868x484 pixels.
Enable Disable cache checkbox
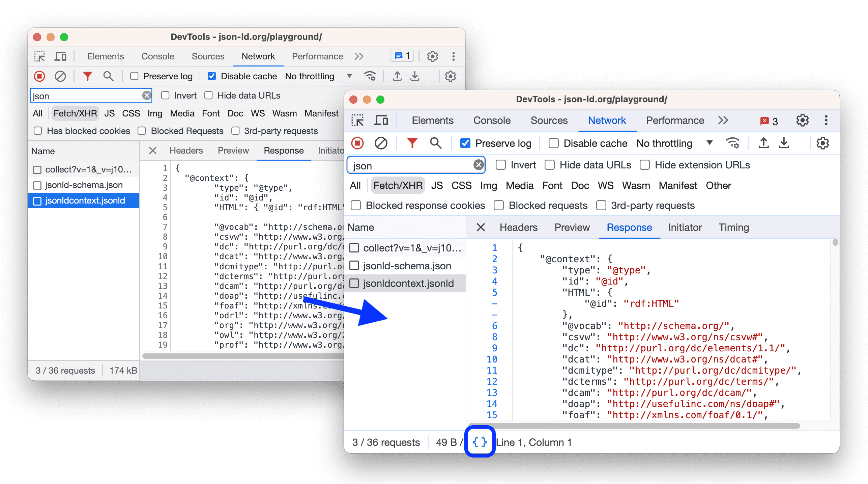click(549, 144)
